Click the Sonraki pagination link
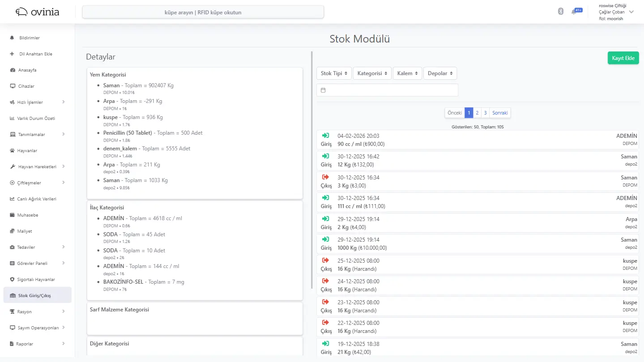 coord(500,113)
